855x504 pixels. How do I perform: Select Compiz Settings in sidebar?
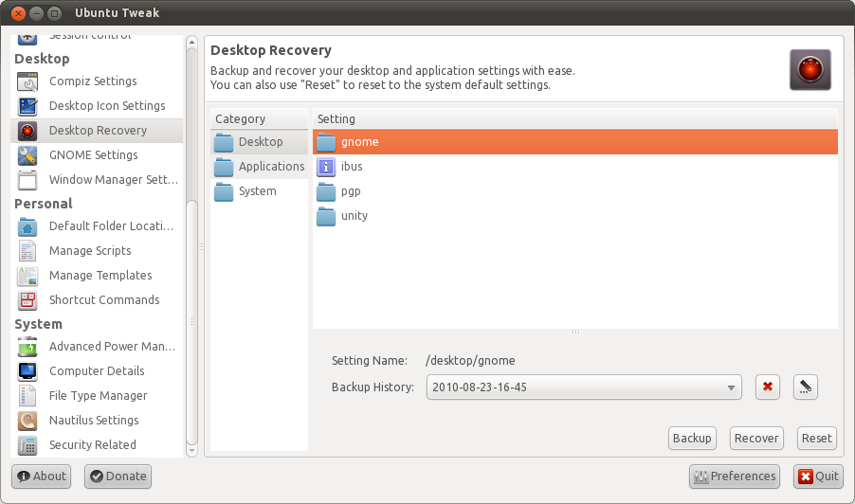click(97, 81)
